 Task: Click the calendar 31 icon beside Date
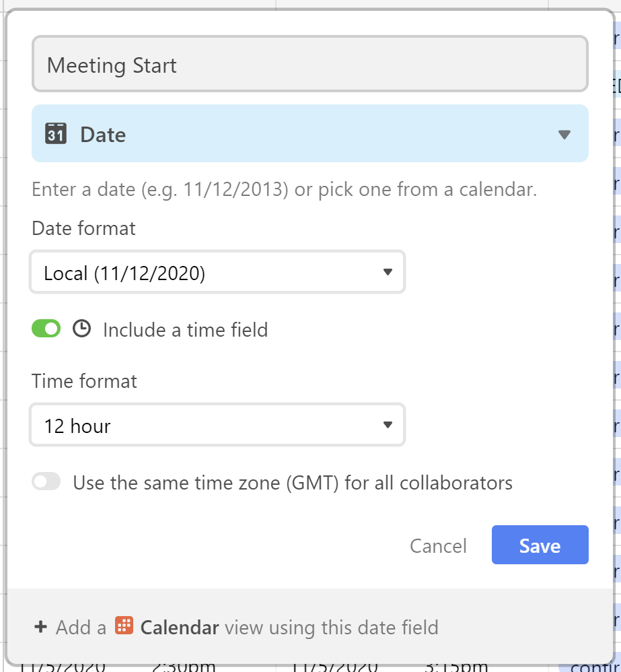click(x=56, y=134)
